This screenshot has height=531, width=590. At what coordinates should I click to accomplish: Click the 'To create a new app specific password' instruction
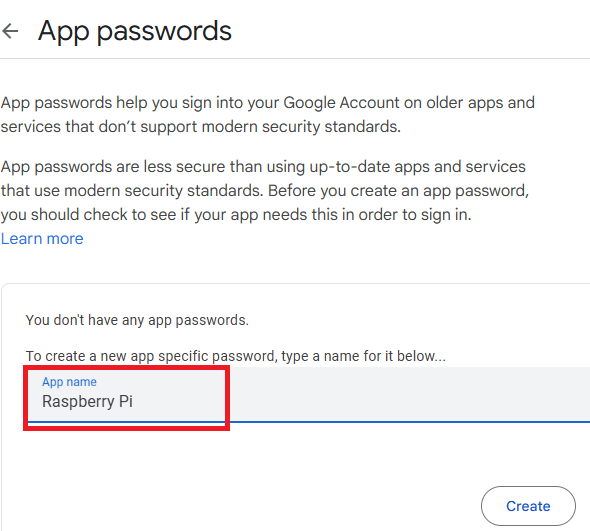(236, 356)
